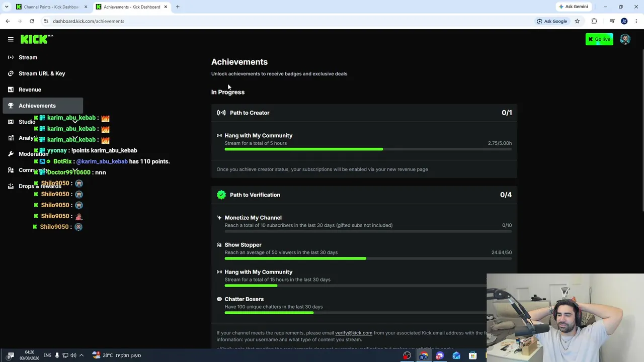
Task: Click the 24.64/50 viewer count value
Action: click(502, 252)
